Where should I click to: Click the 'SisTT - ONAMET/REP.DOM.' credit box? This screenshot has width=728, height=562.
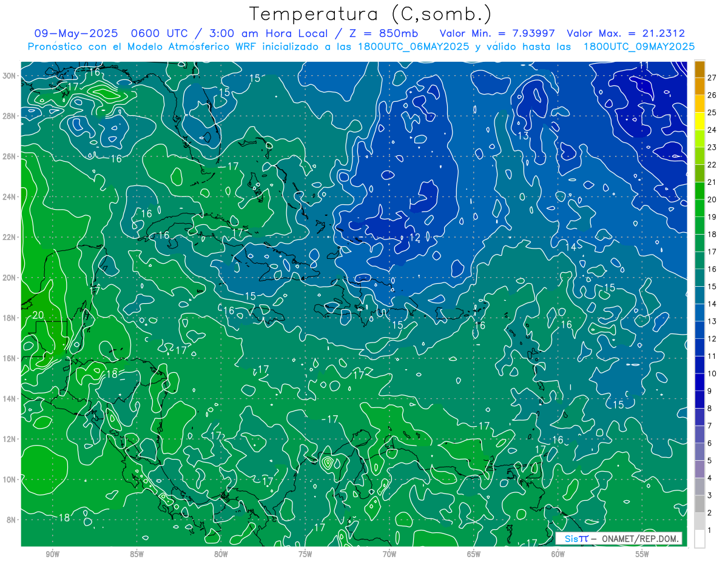pyautogui.click(x=619, y=538)
